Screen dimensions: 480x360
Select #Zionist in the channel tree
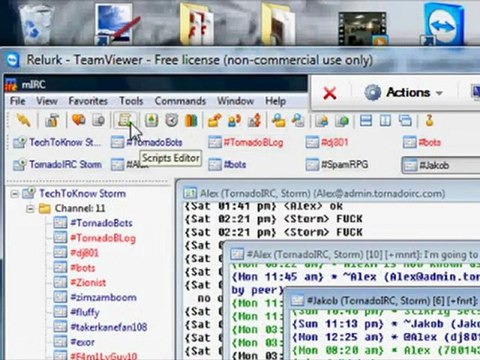coord(88,283)
